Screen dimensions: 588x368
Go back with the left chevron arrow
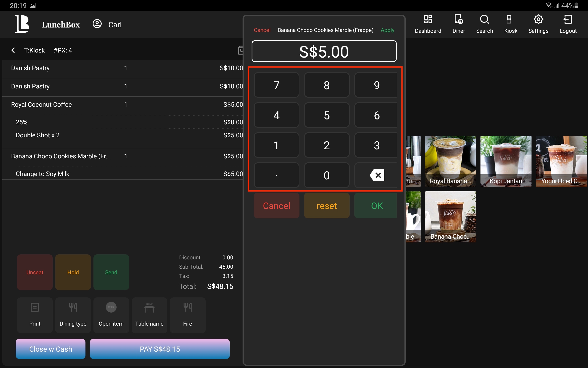[x=13, y=50]
